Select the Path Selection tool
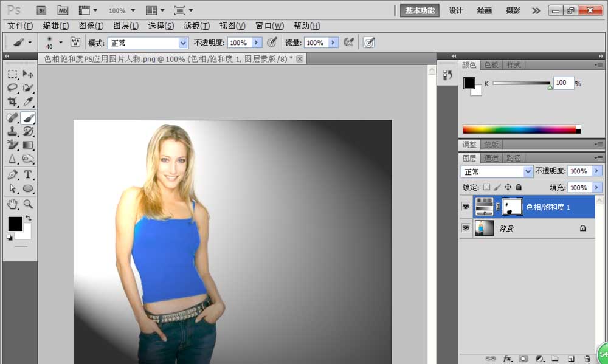The height and width of the screenshot is (364, 608). pyautogui.click(x=12, y=189)
